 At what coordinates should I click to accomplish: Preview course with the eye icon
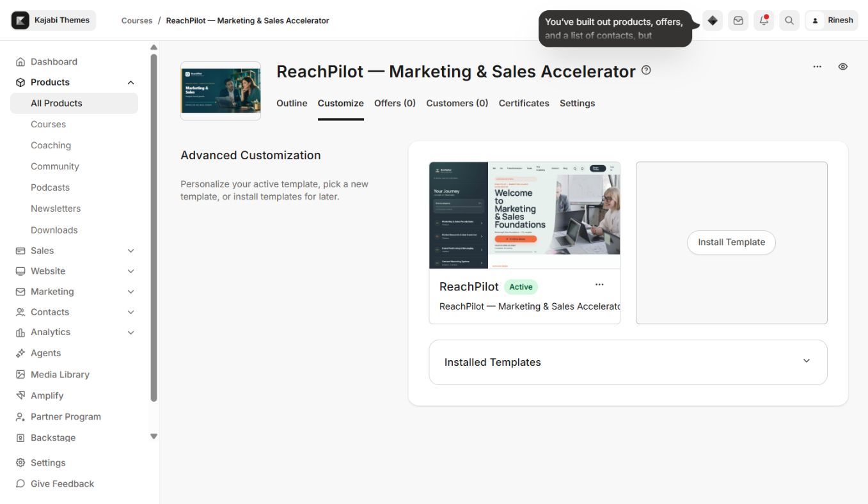pos(843,67)
